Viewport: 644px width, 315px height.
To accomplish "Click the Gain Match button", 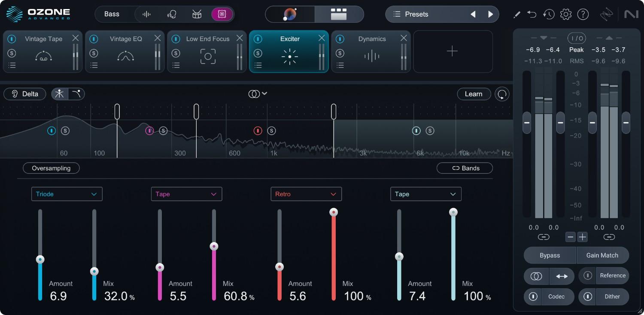I will [x=603, y=255].
